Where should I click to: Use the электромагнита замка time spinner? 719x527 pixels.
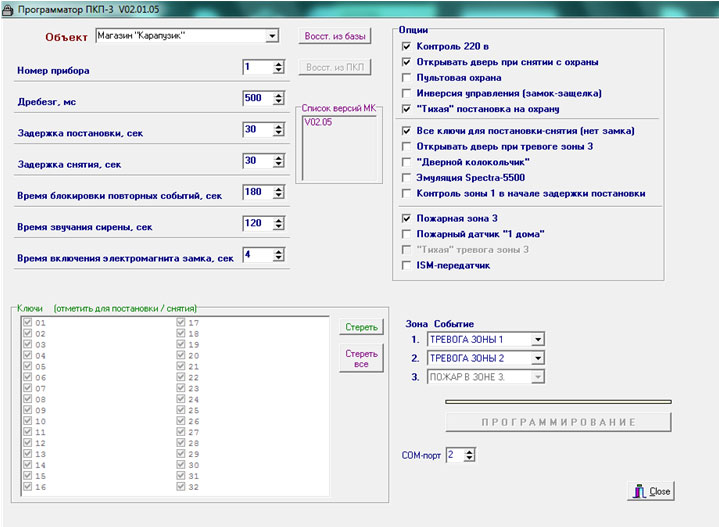coord(278,255)
